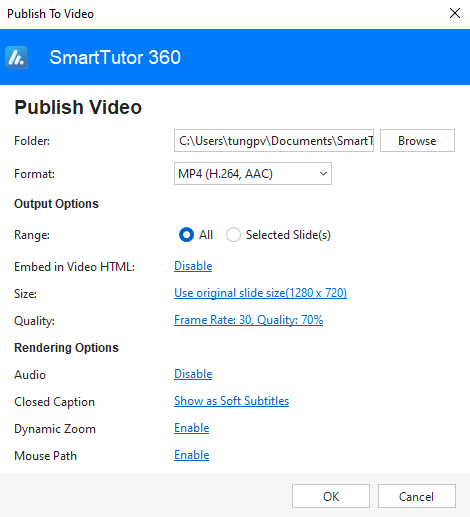Click the Folder path input field
The height and width of the screenshot is (517, 470).
[x=274, y=141]
